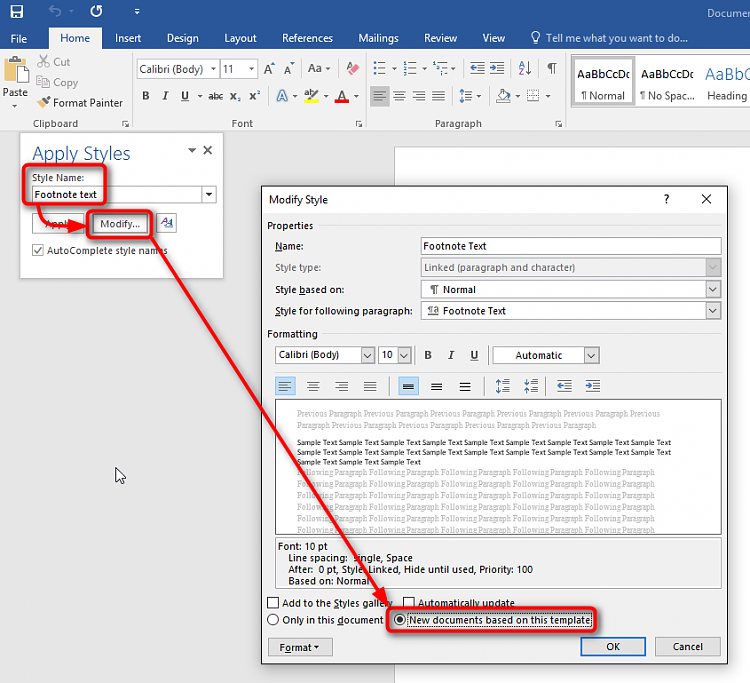The width and height of the screenshot is (750, 683).
Task: Set center alignment in Modify Style dialog
Action: click(x=313, y=386)
